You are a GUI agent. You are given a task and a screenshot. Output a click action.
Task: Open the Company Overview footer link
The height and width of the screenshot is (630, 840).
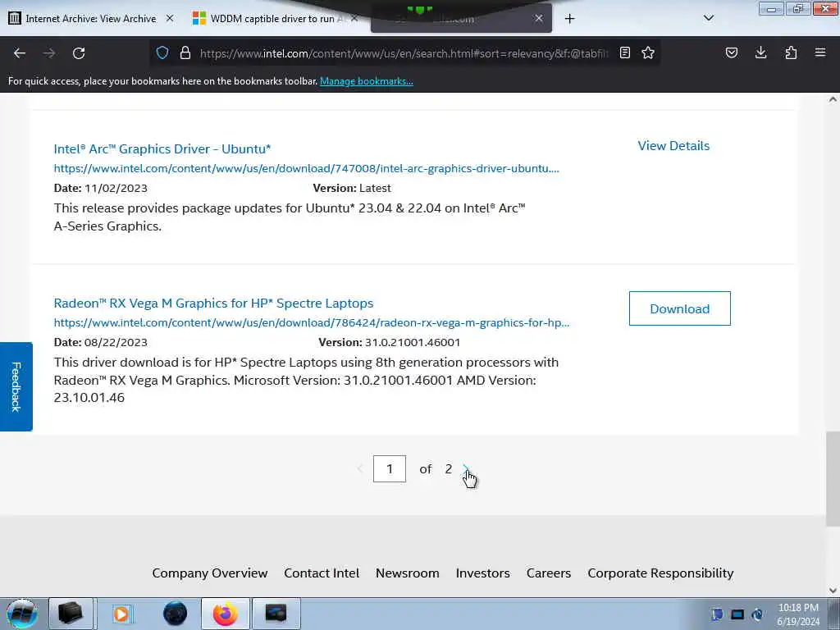(210, 573)
